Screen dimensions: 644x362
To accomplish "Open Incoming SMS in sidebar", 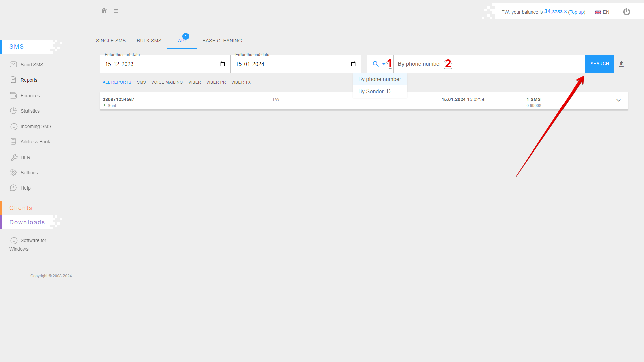I will click(36, 126).
